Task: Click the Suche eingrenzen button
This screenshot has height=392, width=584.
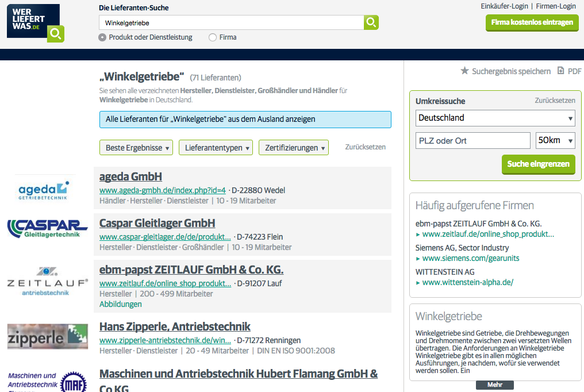Action: click(539, 164)
